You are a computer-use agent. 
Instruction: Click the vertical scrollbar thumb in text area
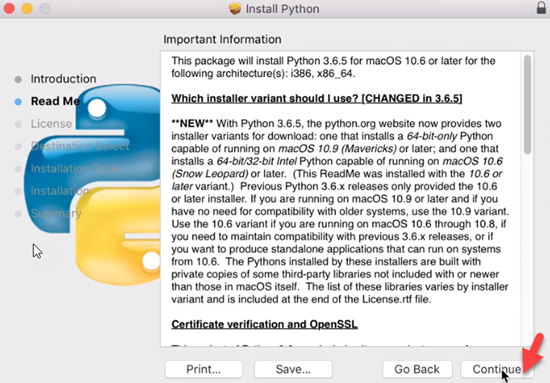coord(527,105)
